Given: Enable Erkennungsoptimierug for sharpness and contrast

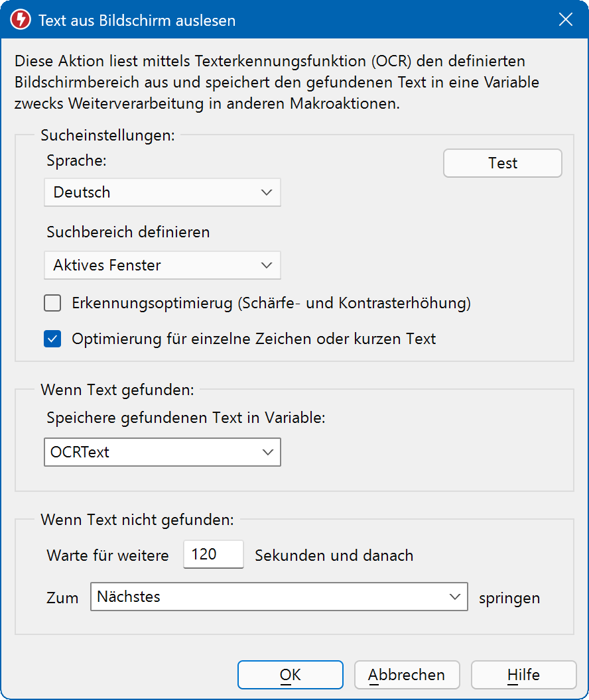Looking at the screenshot, I should point(52,303).
